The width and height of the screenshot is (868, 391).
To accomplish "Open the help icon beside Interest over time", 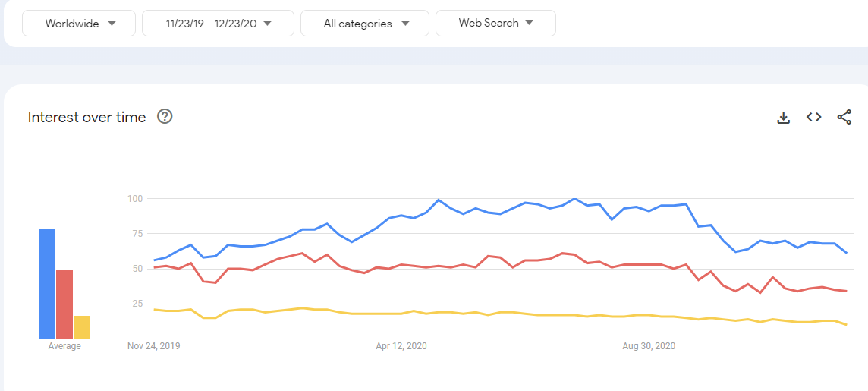I will (x=165, y=117).
